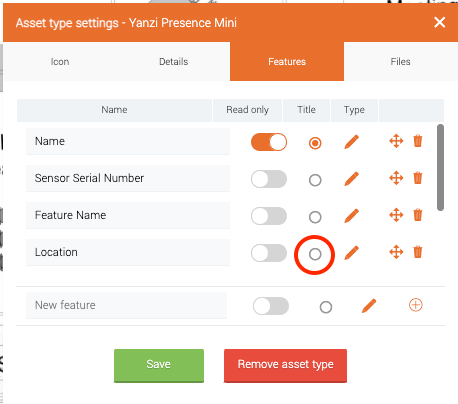Viewport: 458px width, 404px height.
Task: Select Feature Name as title radio
Action: (315, 217)
